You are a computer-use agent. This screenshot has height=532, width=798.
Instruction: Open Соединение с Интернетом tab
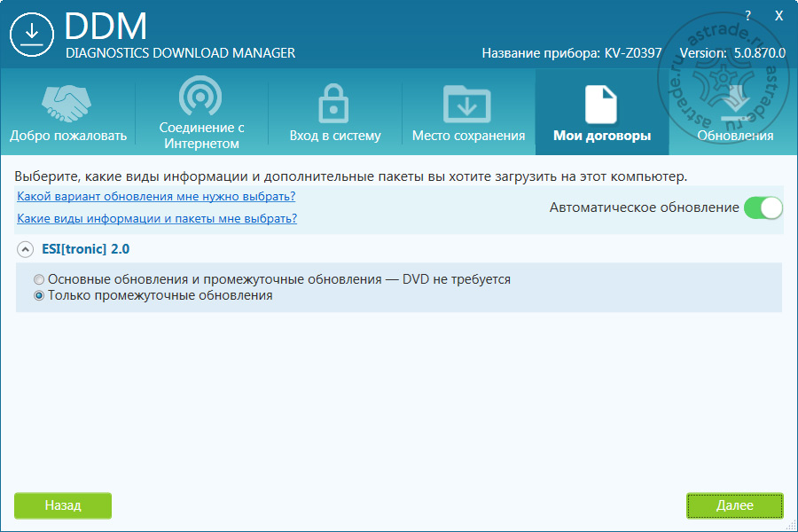[x=201, y=112]
